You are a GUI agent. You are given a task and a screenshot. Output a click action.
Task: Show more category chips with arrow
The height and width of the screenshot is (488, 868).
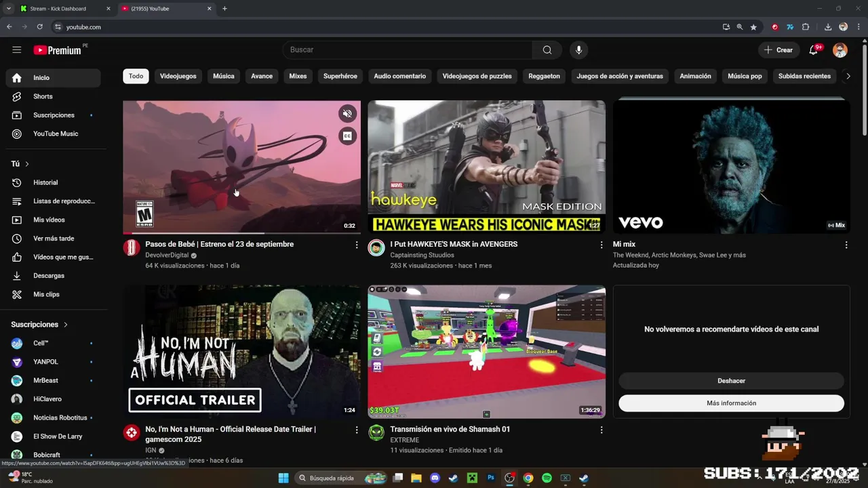(848, 77)
